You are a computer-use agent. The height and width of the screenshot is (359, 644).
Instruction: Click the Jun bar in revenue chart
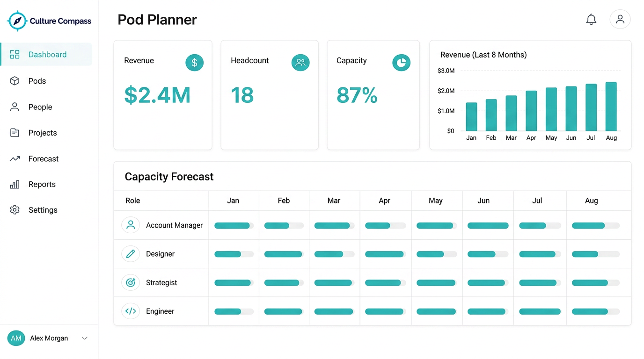point(571,108)
